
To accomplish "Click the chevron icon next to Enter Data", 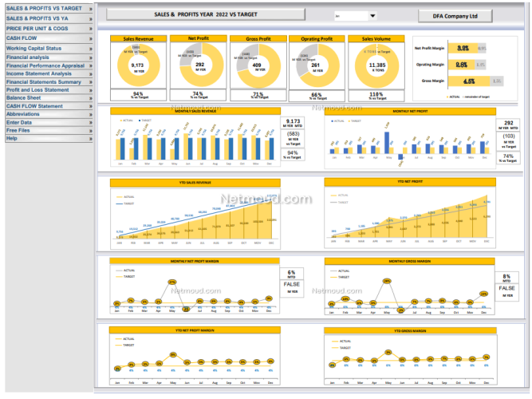I will point(91,122).
